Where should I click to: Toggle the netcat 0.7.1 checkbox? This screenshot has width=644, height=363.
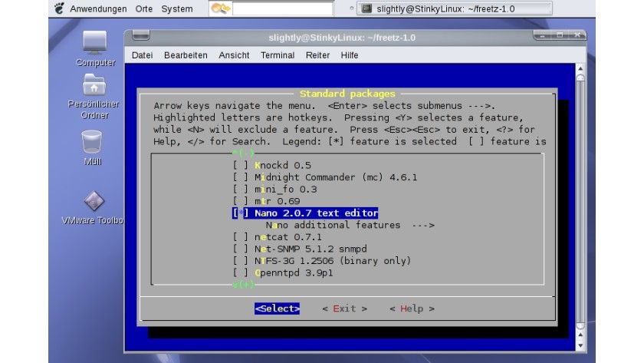coord(241,237)
